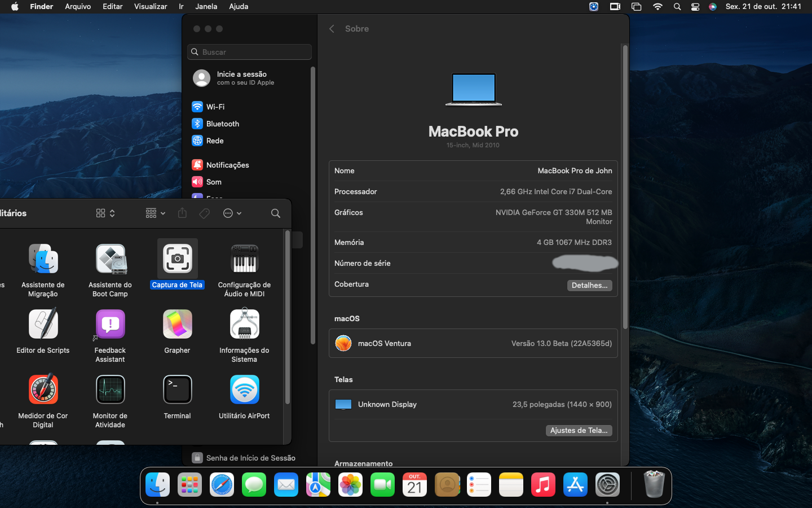Open the Janela menu
This screenshot has width=812, height=508.
coord(206,7)
